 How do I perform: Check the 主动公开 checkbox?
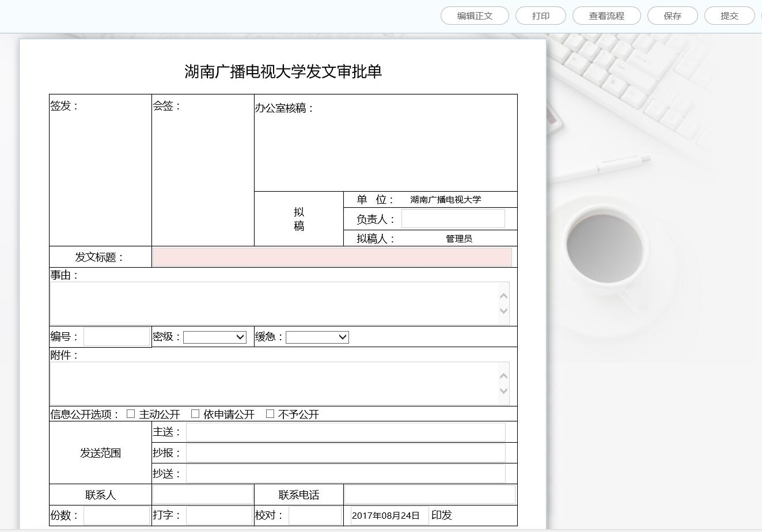pyautogui.click(x=131, y=413)
